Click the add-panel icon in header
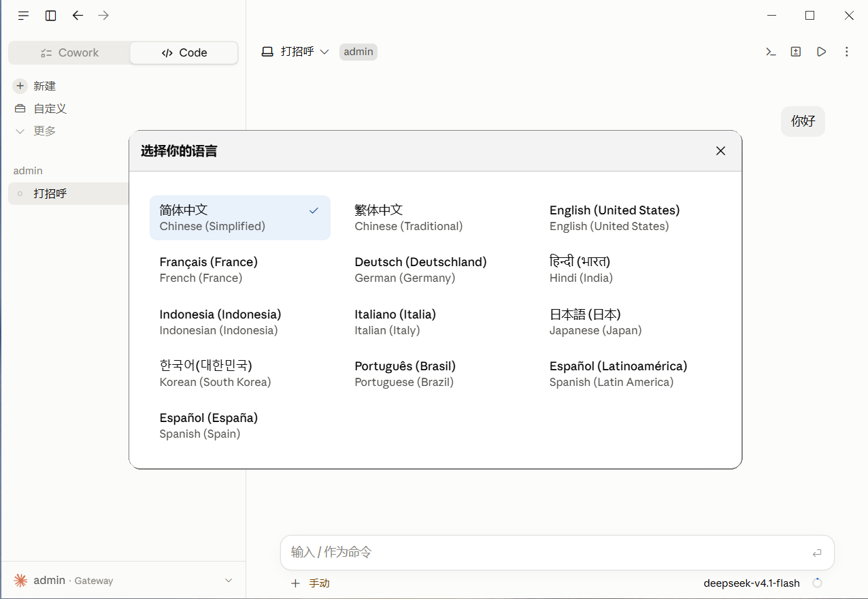The height and width of the screenshot is (599, 868). (796, 52)
